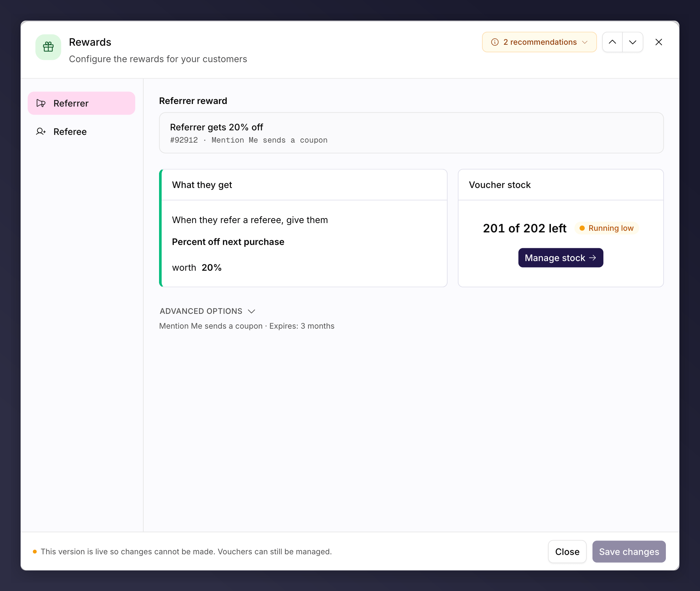Image resolution: width=700 pixels, height=591 pixels.
Task: Click the Rewards dialog title
Action: pos(90,42)
